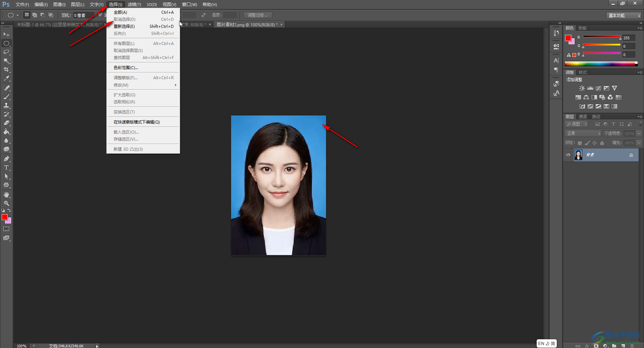Switch to the 通道 tab

(583, 117)
